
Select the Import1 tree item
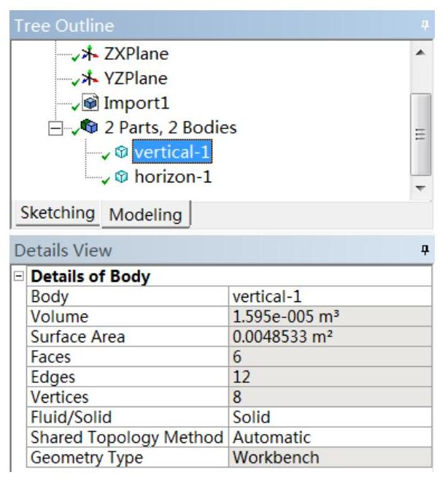tap(136, 103)
